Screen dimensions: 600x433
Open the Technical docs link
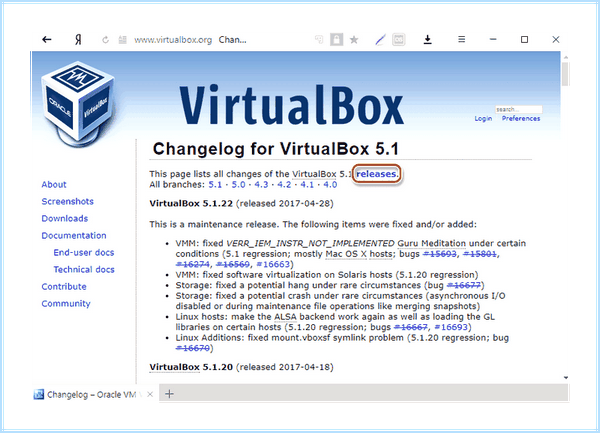click(84, 269)
